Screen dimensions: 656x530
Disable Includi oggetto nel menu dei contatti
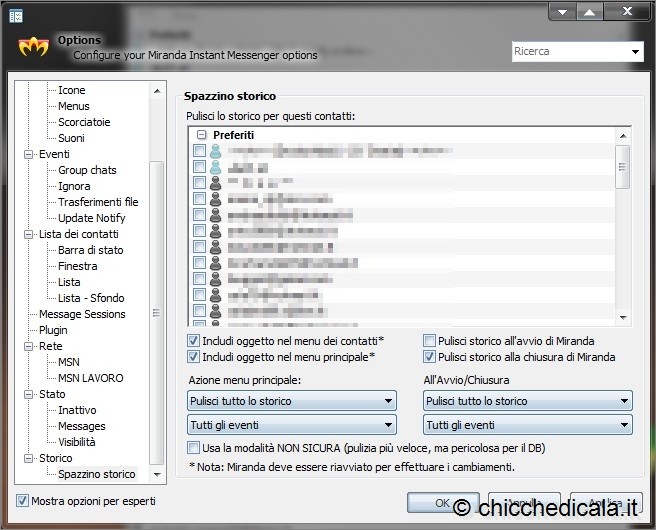(194, 341)
